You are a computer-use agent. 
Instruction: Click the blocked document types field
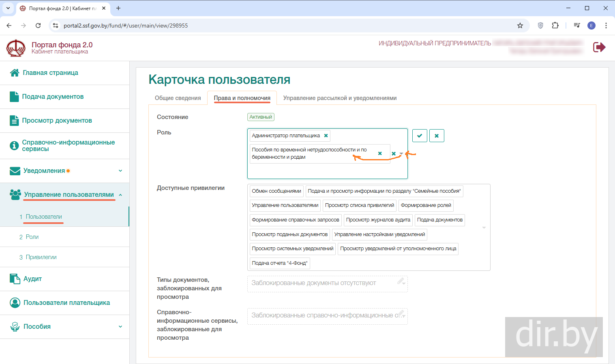pyautogui.click(x=328, y=284)
